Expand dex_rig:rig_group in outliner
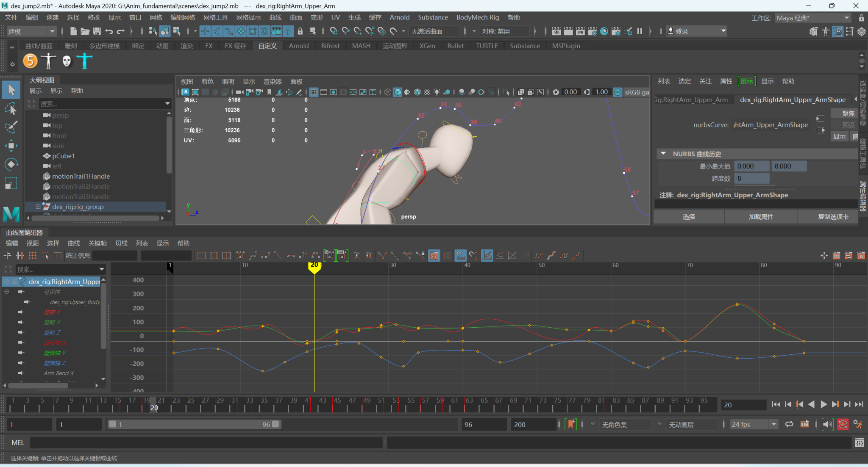 pos(38,207)
